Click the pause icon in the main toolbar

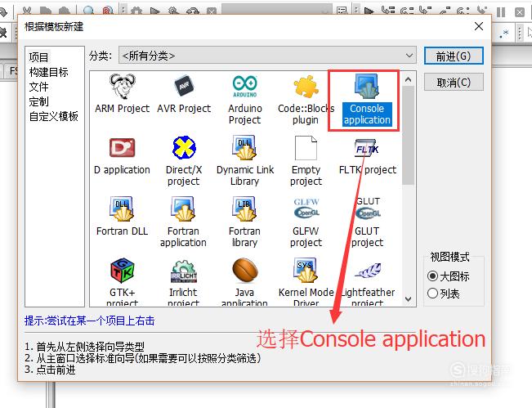(x=500, y=12)
